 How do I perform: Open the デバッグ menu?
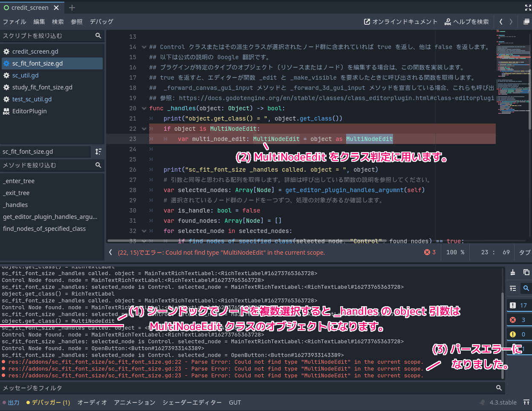[x=101, y=22]
